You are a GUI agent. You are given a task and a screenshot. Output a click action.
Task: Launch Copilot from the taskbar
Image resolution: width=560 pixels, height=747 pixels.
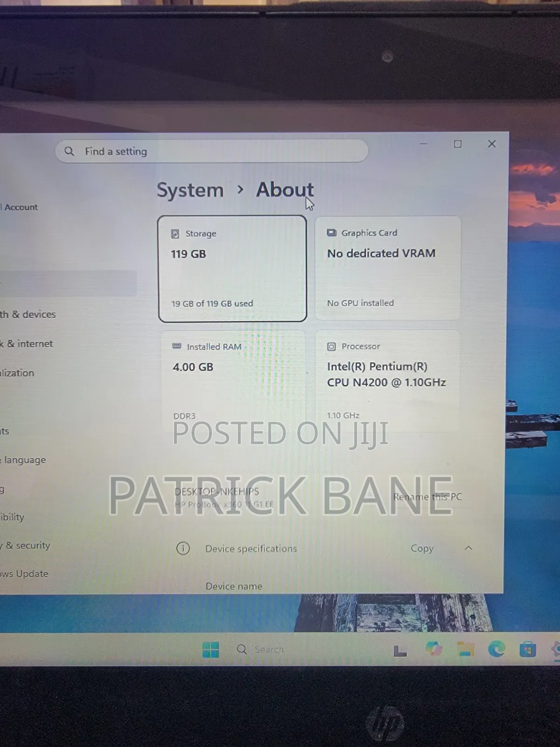[434, 649]
